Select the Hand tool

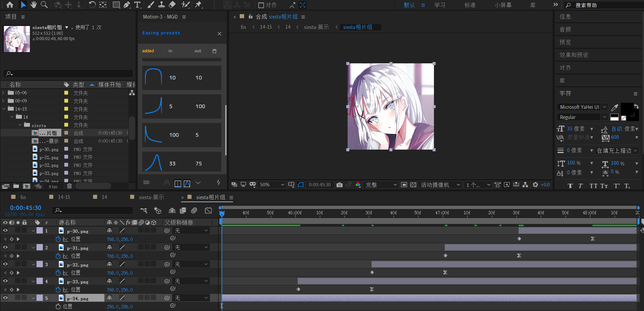(x=33, y=5)
